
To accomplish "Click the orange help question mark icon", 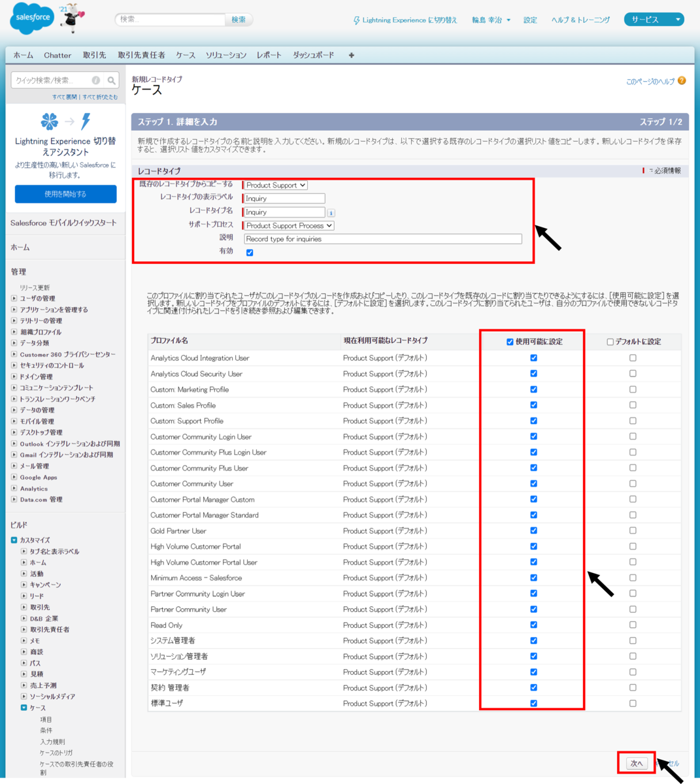I will tap(682, 81).
